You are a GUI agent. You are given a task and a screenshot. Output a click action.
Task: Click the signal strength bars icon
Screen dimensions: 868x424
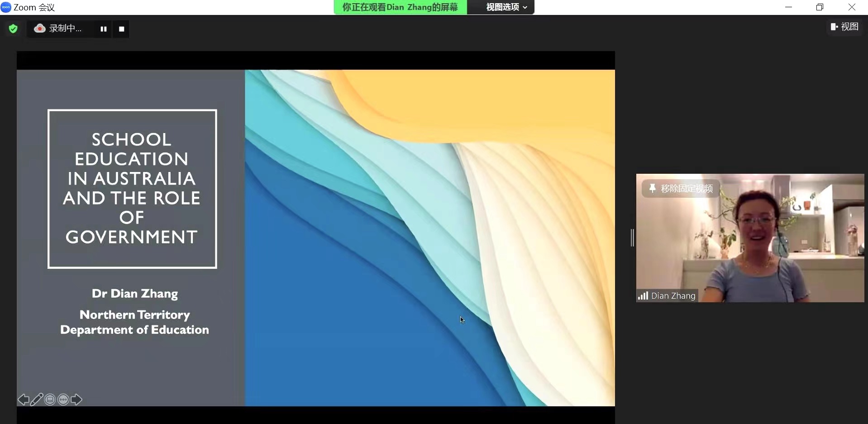pos(643,296)
